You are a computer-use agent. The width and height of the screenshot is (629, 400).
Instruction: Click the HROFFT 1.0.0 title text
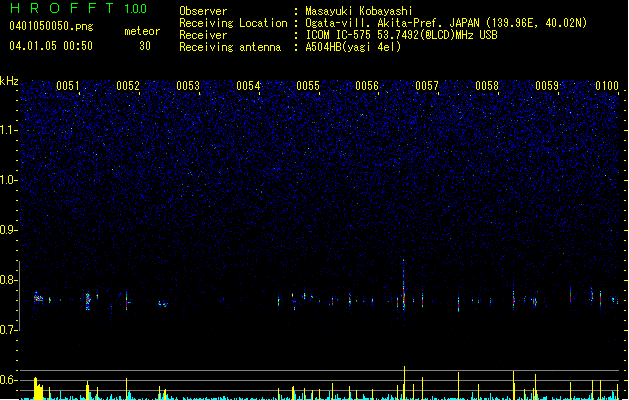coord(78,8)
